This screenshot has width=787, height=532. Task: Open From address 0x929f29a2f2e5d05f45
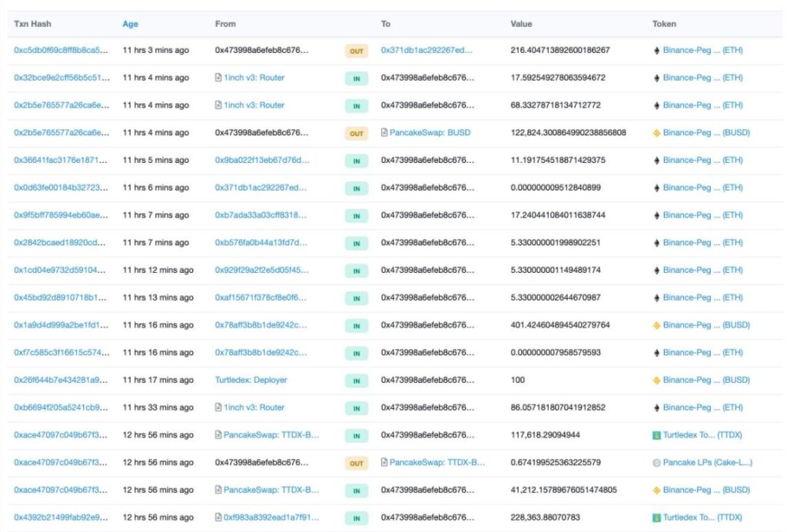[x=261, y=270]
